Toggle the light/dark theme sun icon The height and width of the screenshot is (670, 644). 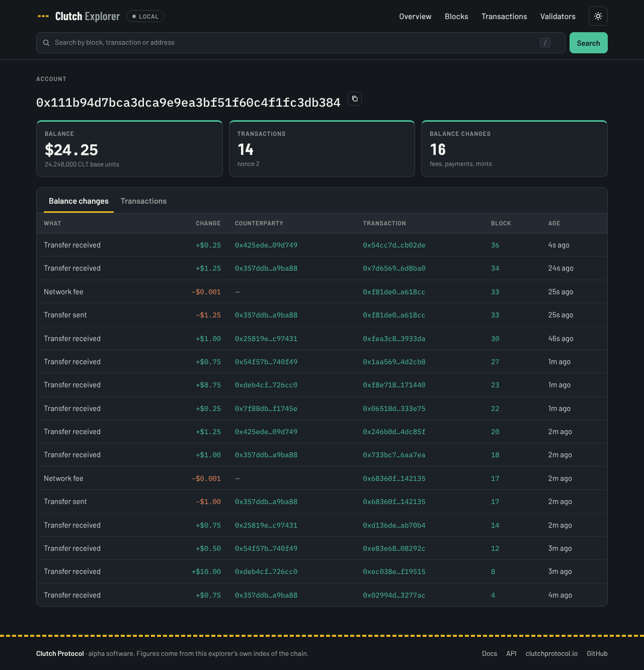(598, 16)
